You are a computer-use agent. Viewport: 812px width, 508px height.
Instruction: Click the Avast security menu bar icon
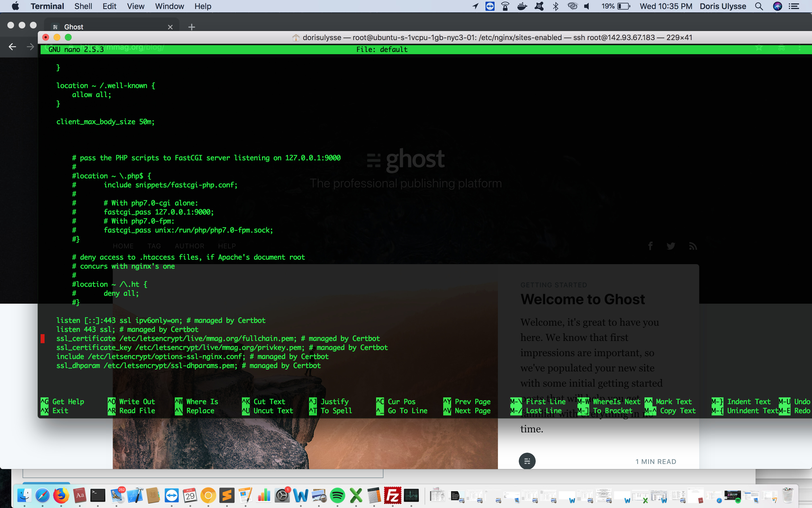(x=539, y=6)
